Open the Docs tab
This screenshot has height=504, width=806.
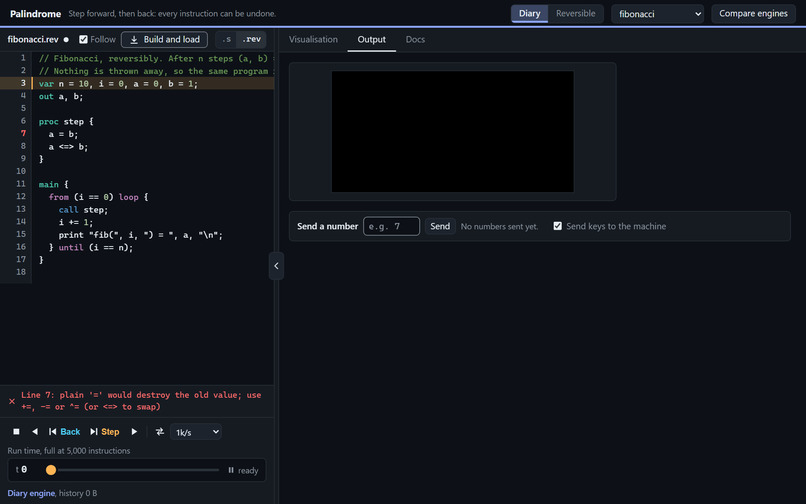click(x=415, y=39)
